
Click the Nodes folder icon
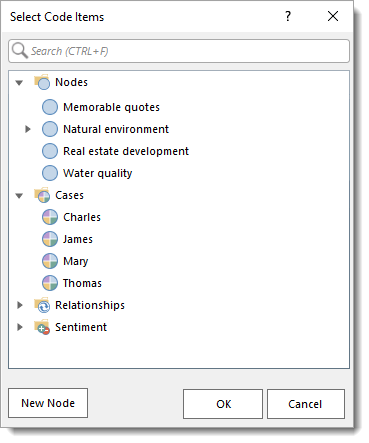click(42, 82)
